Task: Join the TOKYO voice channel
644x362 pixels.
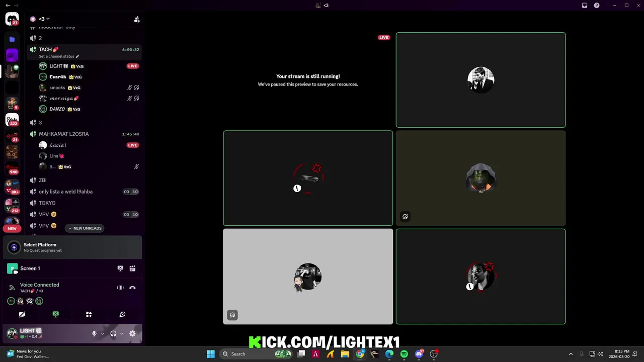Action: (x=85, y=203)
